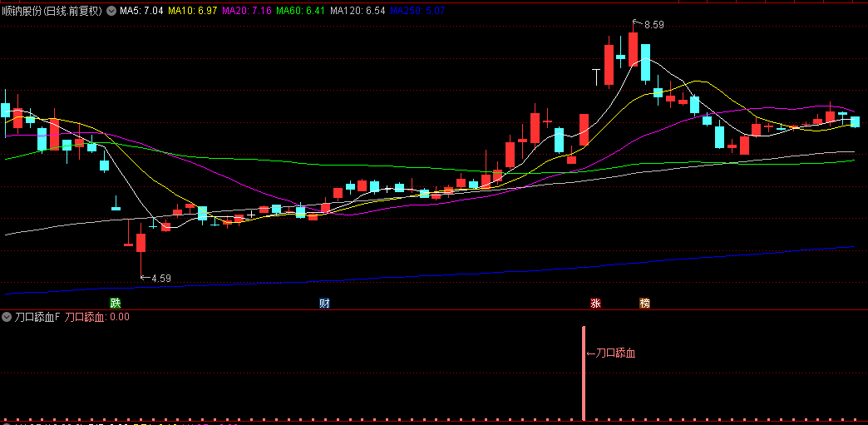Click the red 涨 event marker

595,303
